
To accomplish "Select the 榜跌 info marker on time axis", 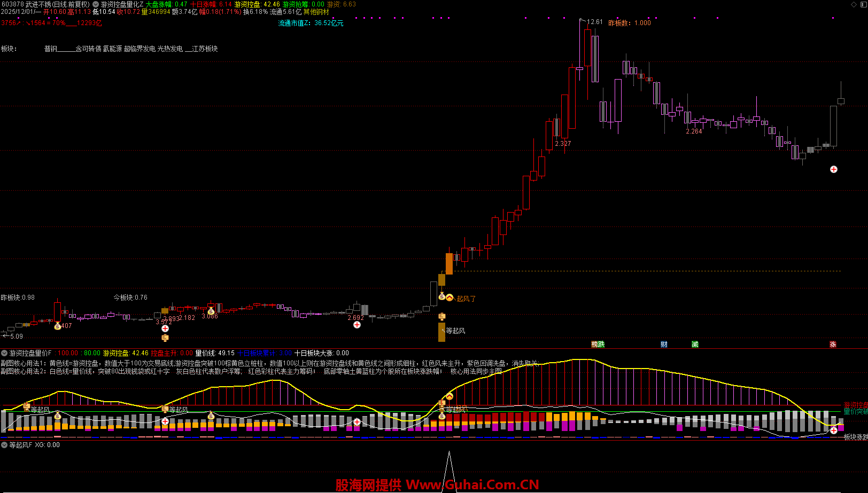I will (x=598, y=345).
